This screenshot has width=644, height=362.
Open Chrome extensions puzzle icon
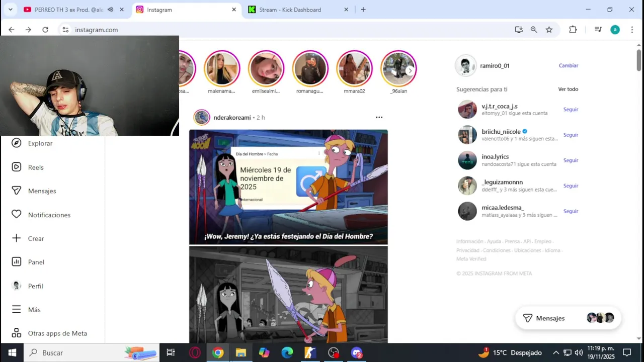pyautogui.click(x=573, y=30)
